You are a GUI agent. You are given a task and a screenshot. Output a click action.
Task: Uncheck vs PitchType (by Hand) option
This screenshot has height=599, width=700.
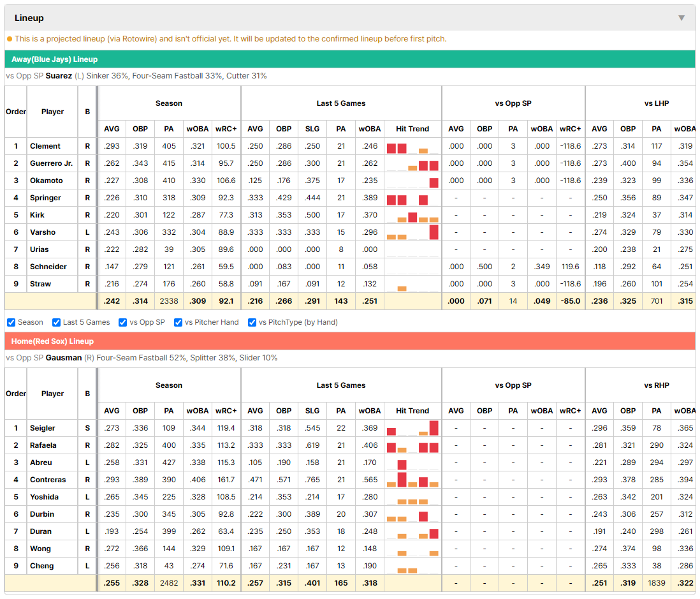(x=252, y=323)
